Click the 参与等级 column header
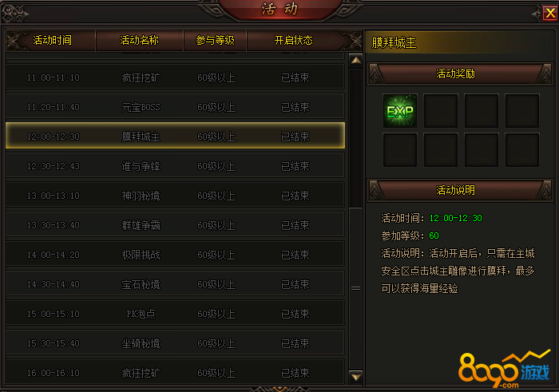This screenshot has height=392, width=559. 215,40
